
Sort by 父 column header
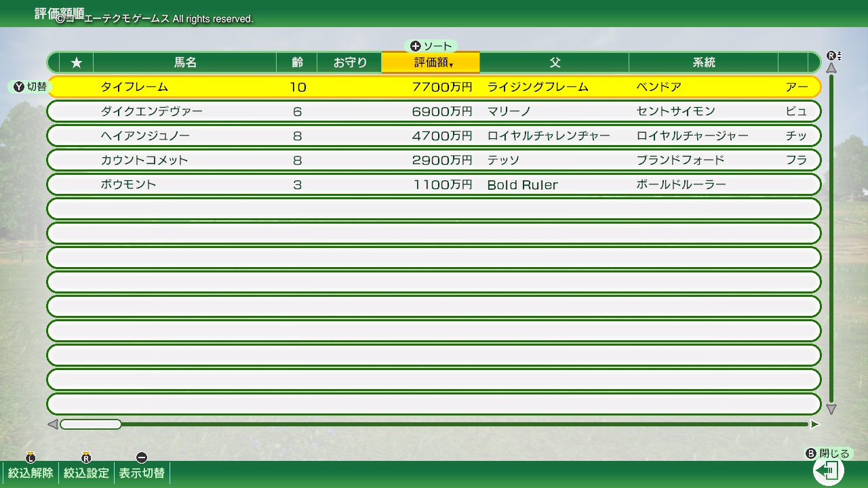pos(555,62)
